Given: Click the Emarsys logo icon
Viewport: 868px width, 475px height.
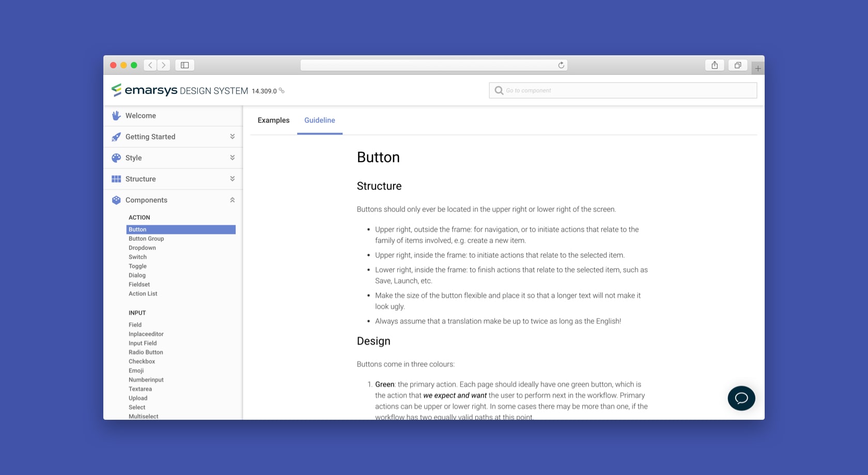Looking at the screenshot, I should [x=117, y=90].
